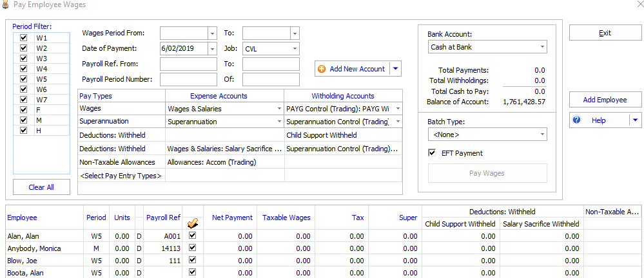The image size is (644, 278).
Task: Toggle the H period filter checkbox
Action: click(24, 131)
